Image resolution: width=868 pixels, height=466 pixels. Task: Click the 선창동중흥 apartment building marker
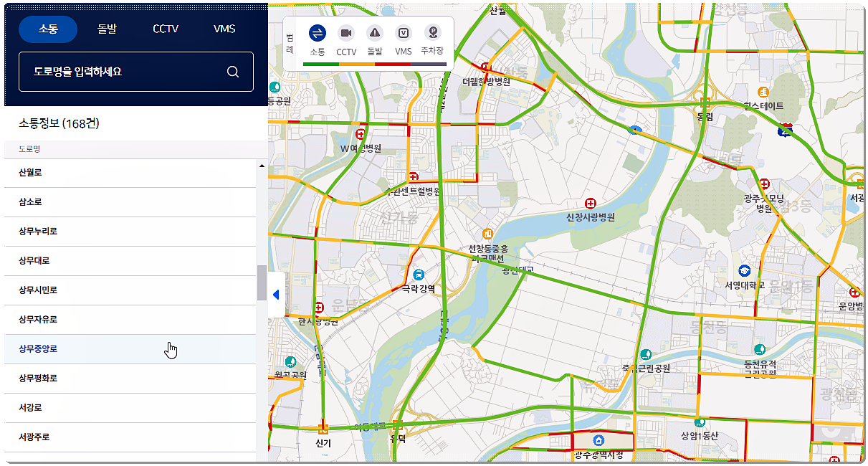pos(487,234)
